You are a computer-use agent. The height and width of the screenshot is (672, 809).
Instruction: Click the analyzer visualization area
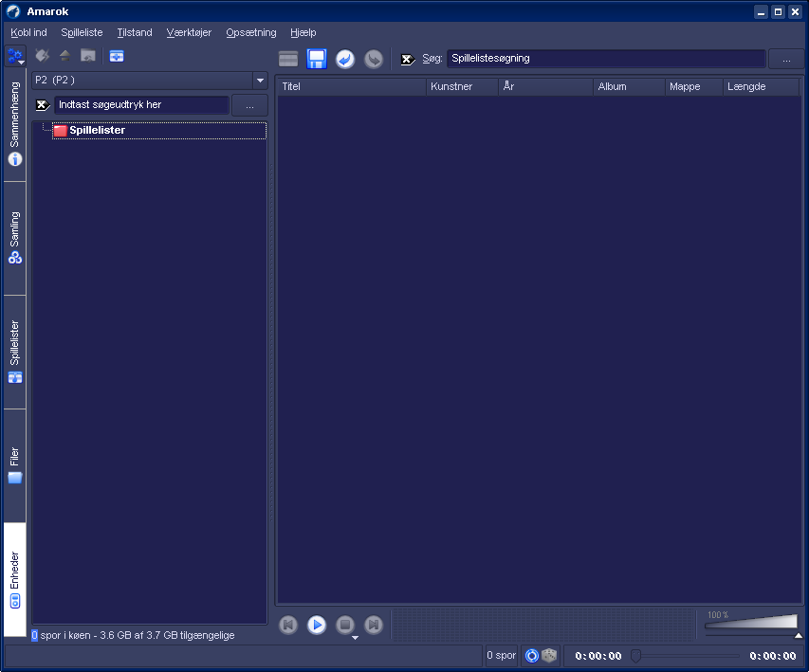[x=543, y=625]
